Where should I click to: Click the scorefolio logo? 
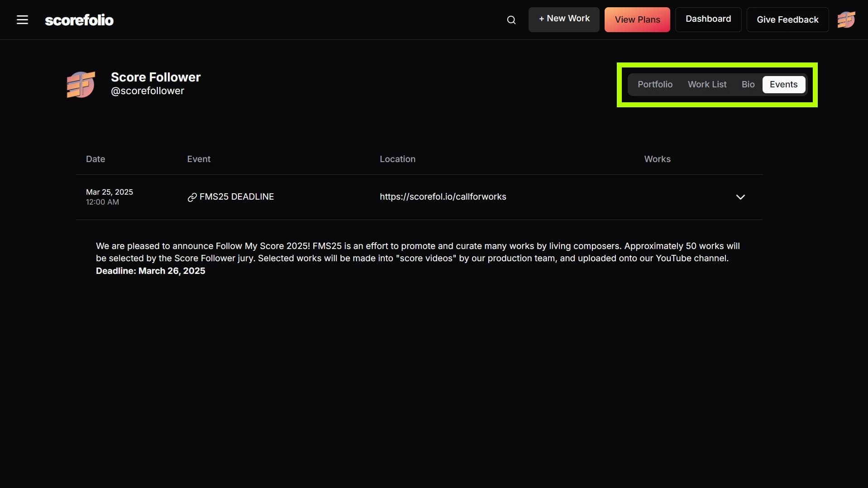tap(79, 20)
